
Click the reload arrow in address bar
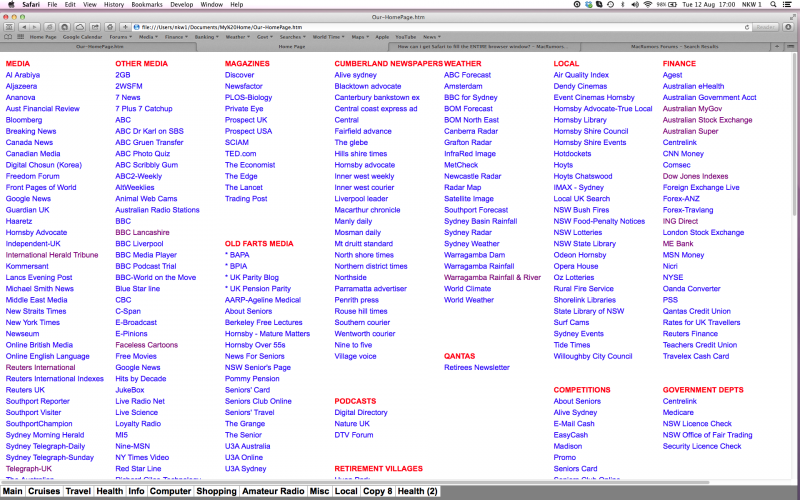[x=747, y=27]
